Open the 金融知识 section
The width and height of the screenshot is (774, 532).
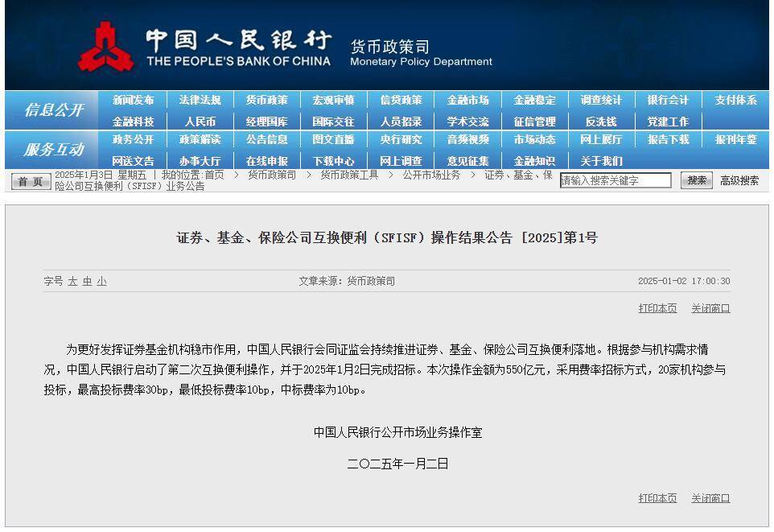coord(534,161)
